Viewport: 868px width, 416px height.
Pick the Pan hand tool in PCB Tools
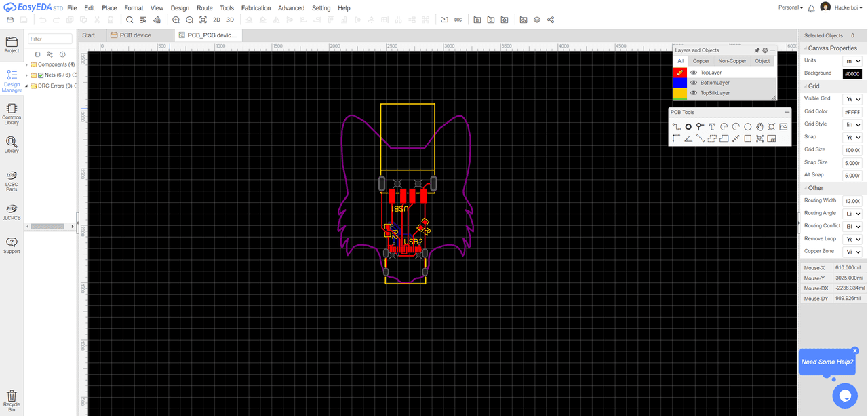pos(759,127)
